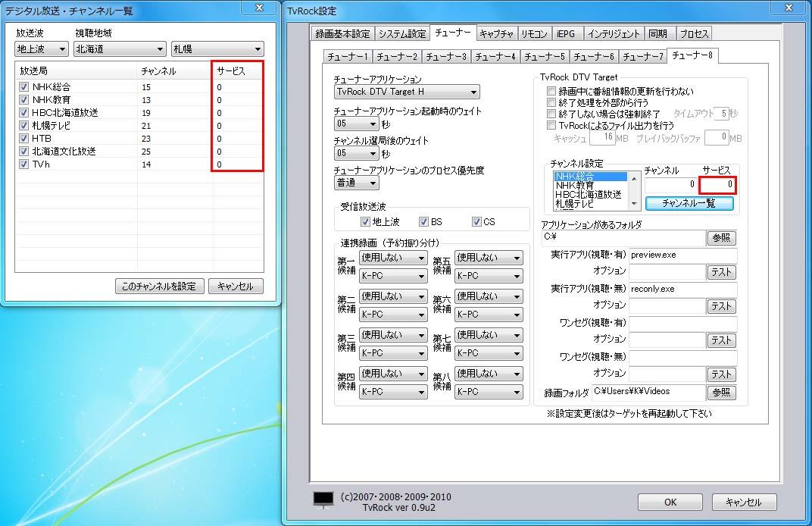This screenshot has width=812, height=526.
Task: Toggle the CS reception checkbox
Action: point(476,222)
